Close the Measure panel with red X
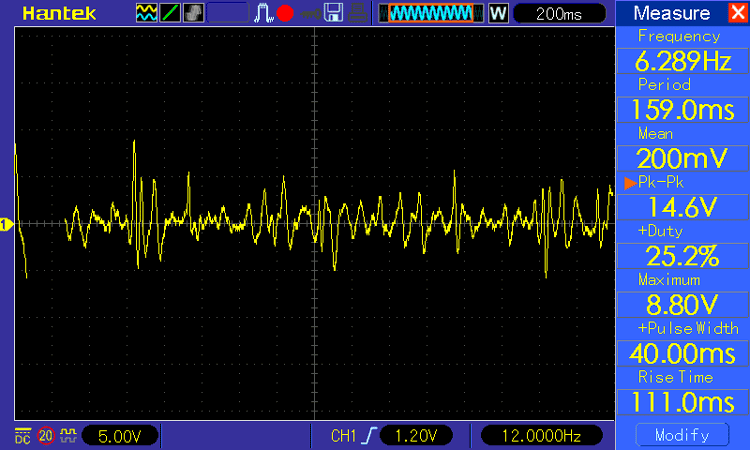 coord(738,13)
